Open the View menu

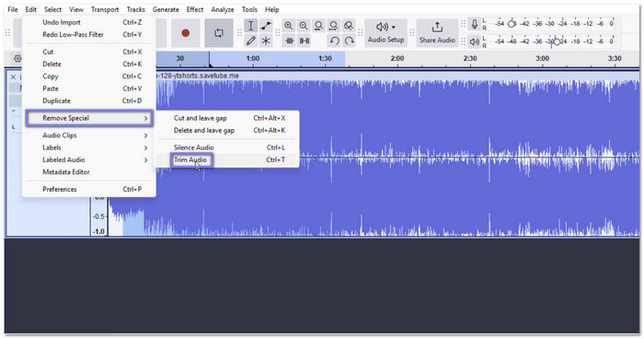[76, 9]
